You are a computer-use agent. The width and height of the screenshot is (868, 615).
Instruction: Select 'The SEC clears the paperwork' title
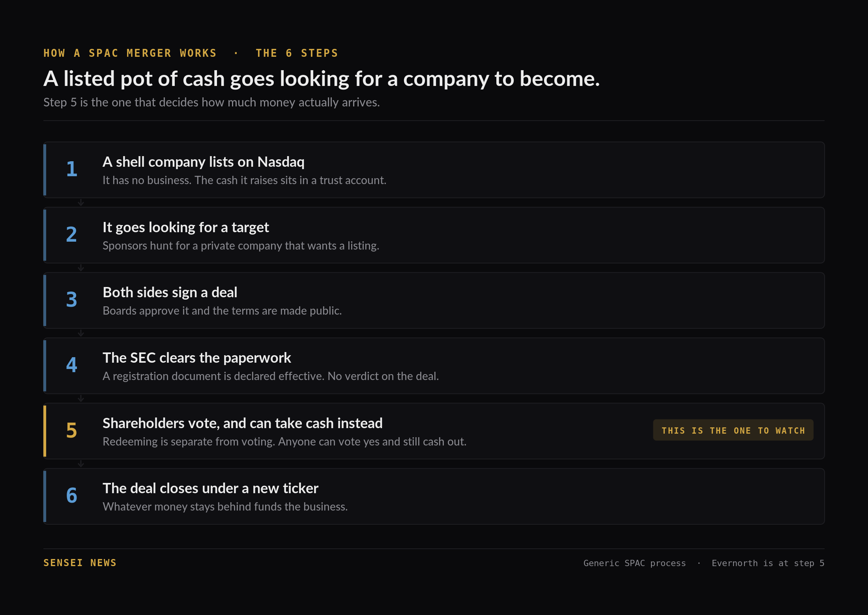[197, 358]
